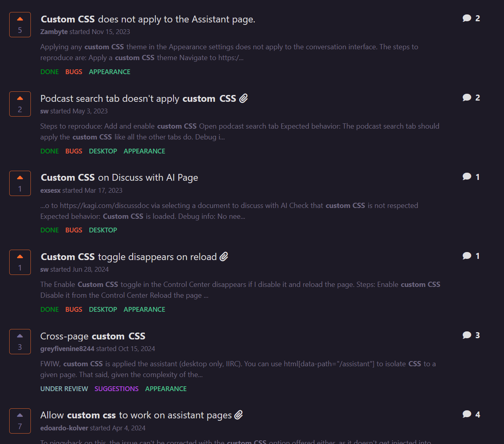504x444 pixels.
Task: Click the paperclip icon beside 'toggle disappears on reload'
Action: [x=224, y=257]
